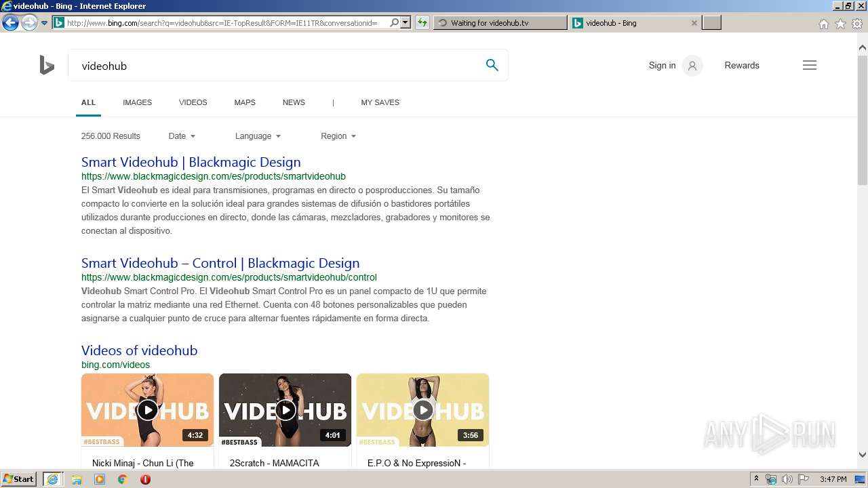
Task: Go back with the browser Back arrow
Action: (10, 22)
